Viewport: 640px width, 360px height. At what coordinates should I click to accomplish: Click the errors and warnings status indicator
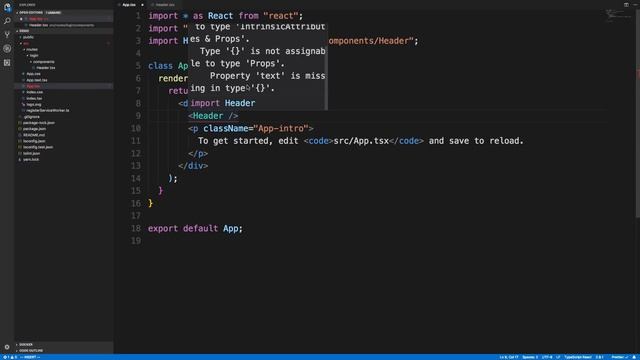tap(10, 357)
